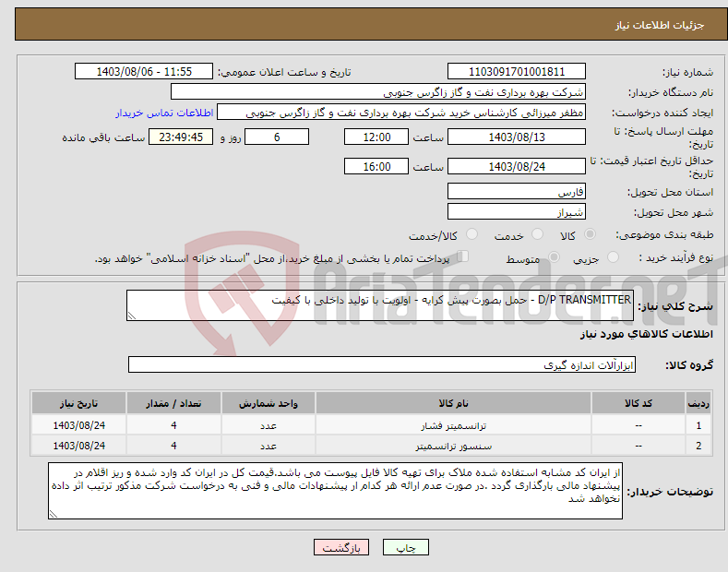Viewport: 728px width, 572px height.
Task: Select the جزیی purchase type radio
Action: coord(613,257)
